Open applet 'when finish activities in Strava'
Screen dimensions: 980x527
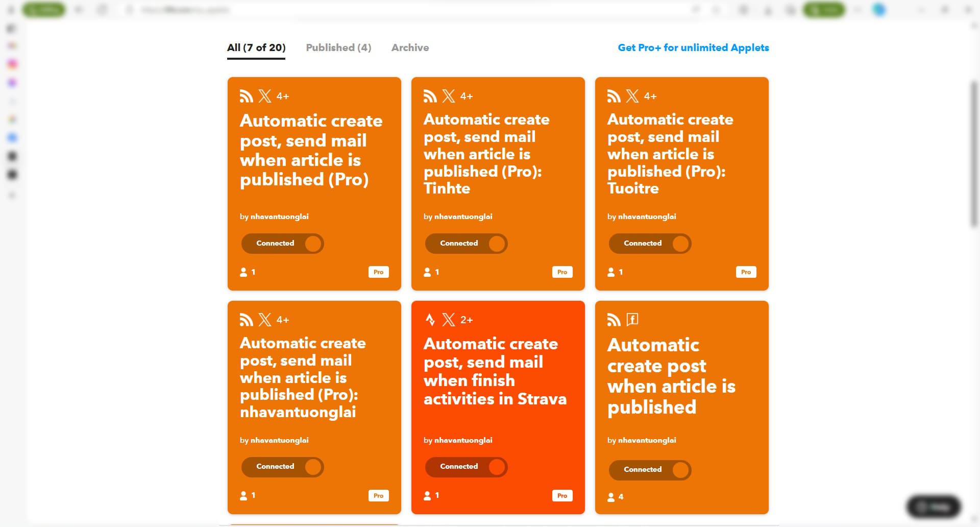click(495, 371)
